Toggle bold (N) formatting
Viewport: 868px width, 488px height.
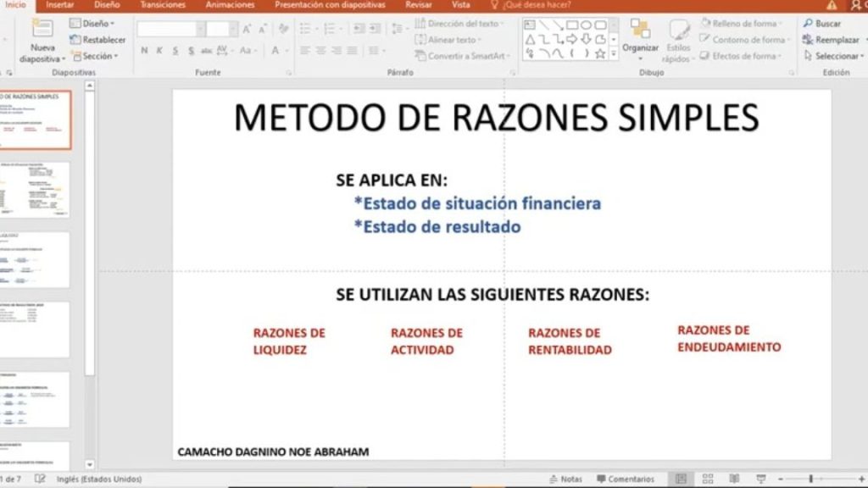point(144,51)
